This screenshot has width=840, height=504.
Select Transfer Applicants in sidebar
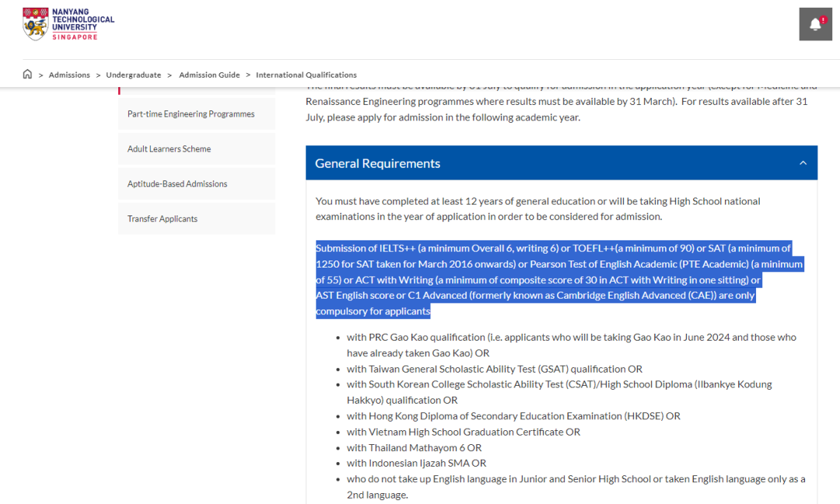tap(197, 219)
